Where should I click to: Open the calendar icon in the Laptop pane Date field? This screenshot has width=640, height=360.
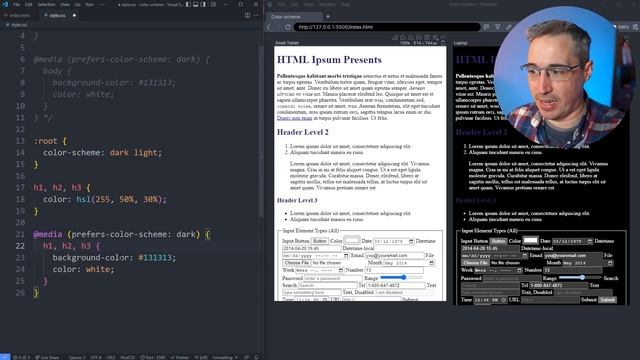[590, 241]
